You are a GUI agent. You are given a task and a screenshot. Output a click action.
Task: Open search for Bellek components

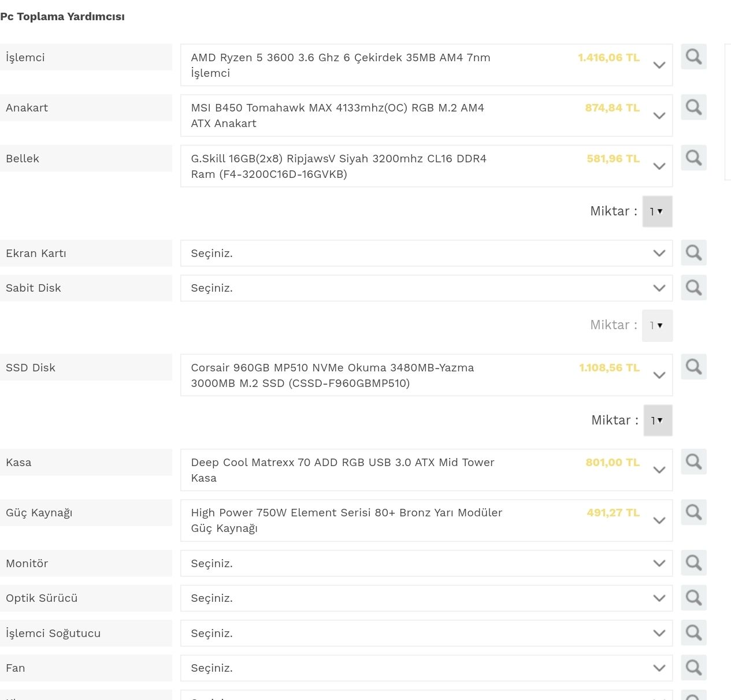693,158
